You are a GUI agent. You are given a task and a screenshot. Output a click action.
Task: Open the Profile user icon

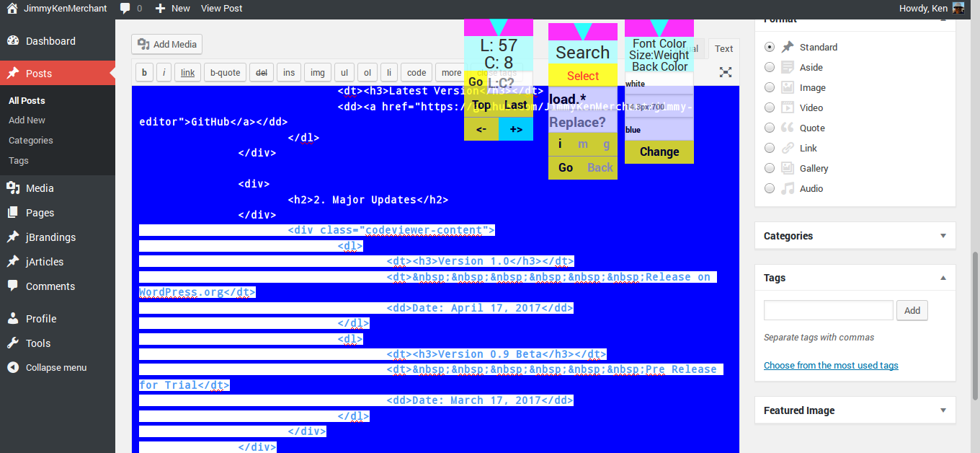pos(13,319)
